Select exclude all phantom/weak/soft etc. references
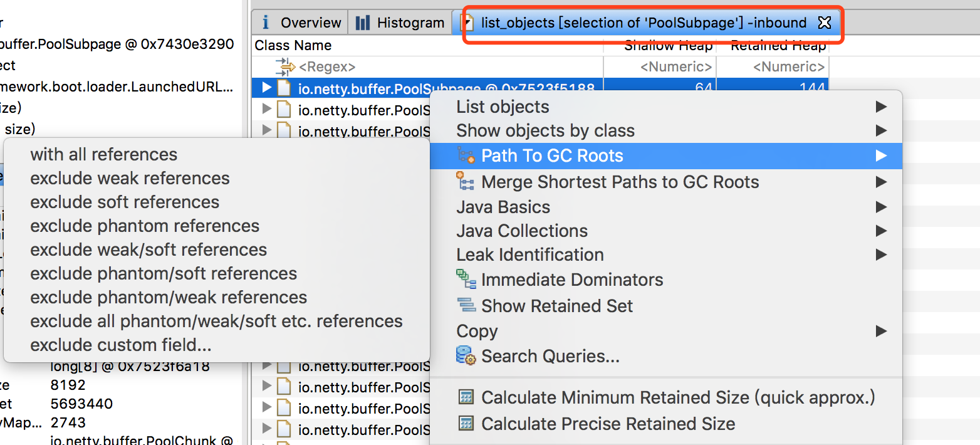This screenshot has width=980, height=445. (x=217, y=321)
